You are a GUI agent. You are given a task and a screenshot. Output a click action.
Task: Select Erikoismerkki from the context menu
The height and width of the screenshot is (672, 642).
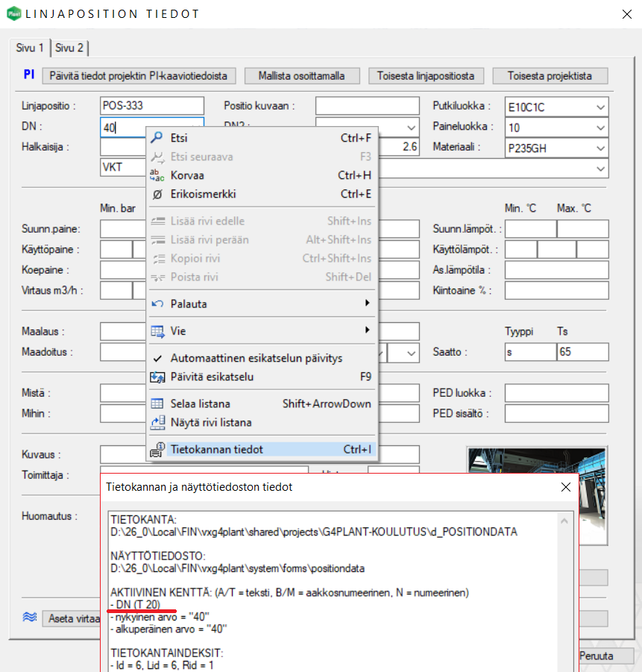(203, 194)
